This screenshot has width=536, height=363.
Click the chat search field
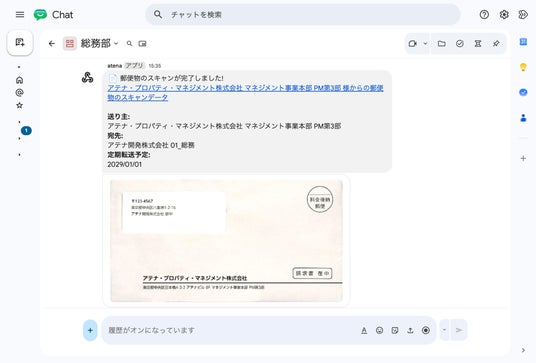click(303, 14)
